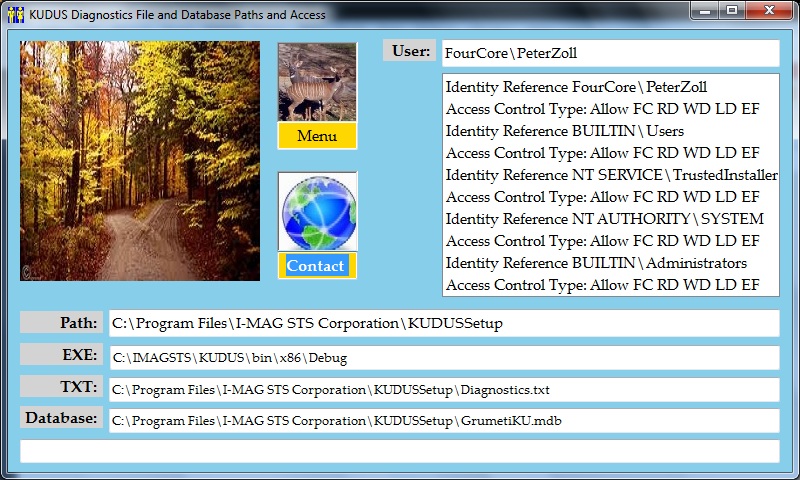The height and width of the screenshot is (480, 800).
Task: Choose the NT SERVICE\TrustedInstaller identity line
Action: 610,175
